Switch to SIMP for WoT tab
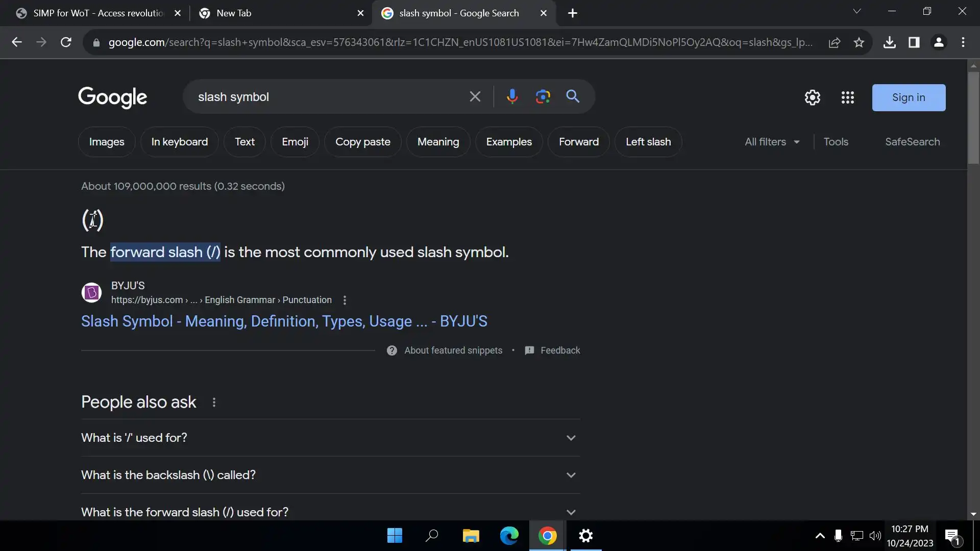This screenshot has height=551, width=980. (x=98, y=13)
